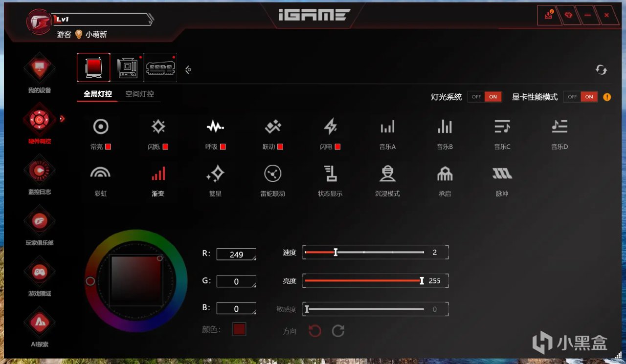Click the 速度 speed slider track

point(364,252)
